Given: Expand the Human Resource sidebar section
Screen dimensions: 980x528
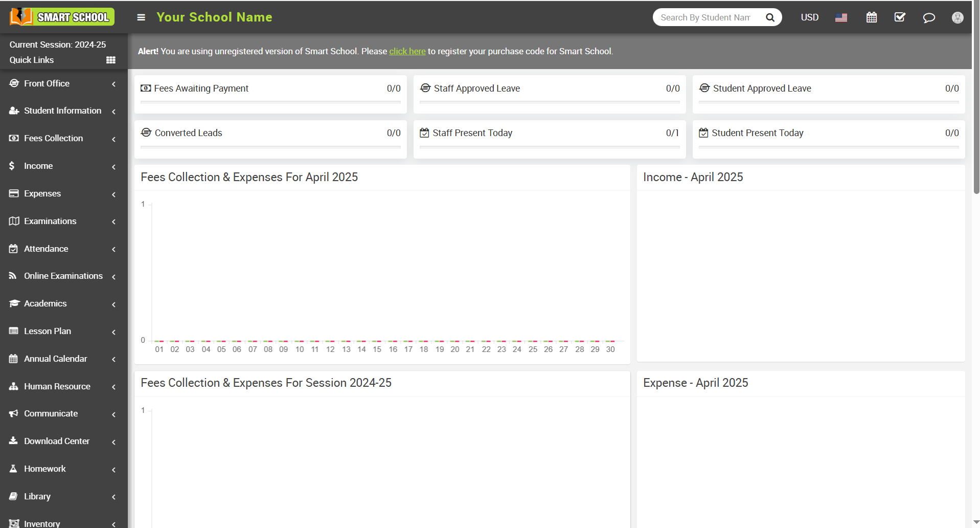Looking at the screenshot, I should point(63,386).
